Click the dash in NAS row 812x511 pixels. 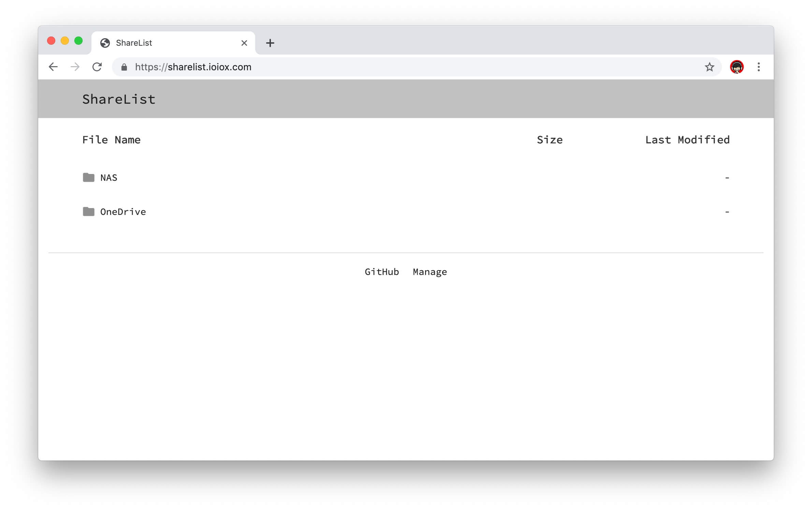pyautogui.click(x=727, y=178)
